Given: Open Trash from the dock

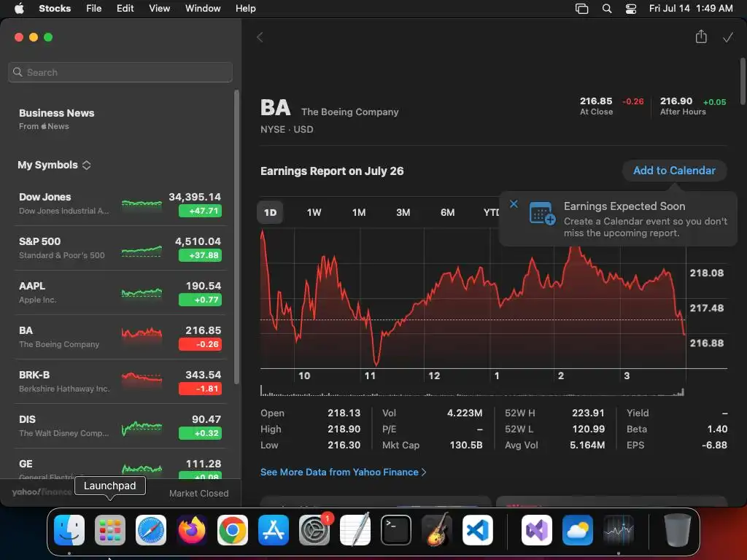Looking at the screenshot, I should click(x=678, y=530).
